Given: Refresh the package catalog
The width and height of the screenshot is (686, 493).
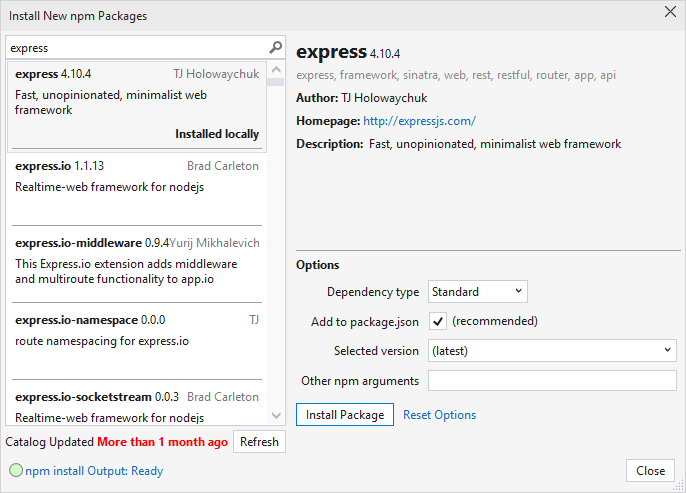Looking at the screenshot, I should click(x=259, y=442).
